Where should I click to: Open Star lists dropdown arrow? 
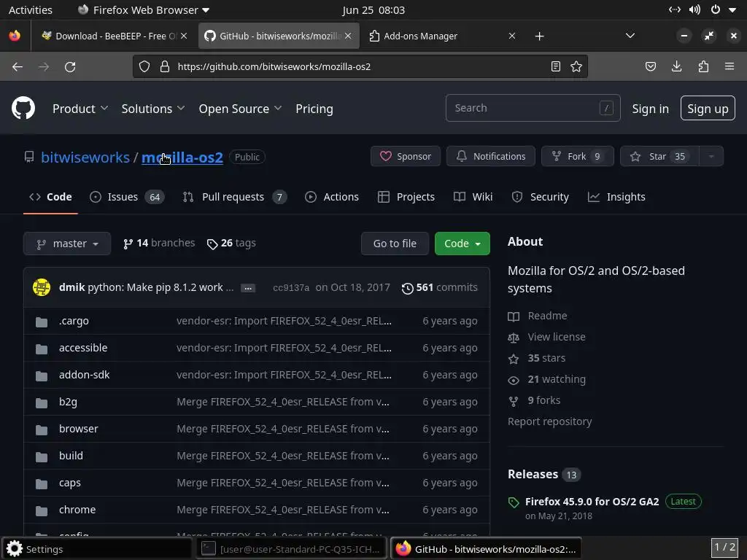coord(711,156)
